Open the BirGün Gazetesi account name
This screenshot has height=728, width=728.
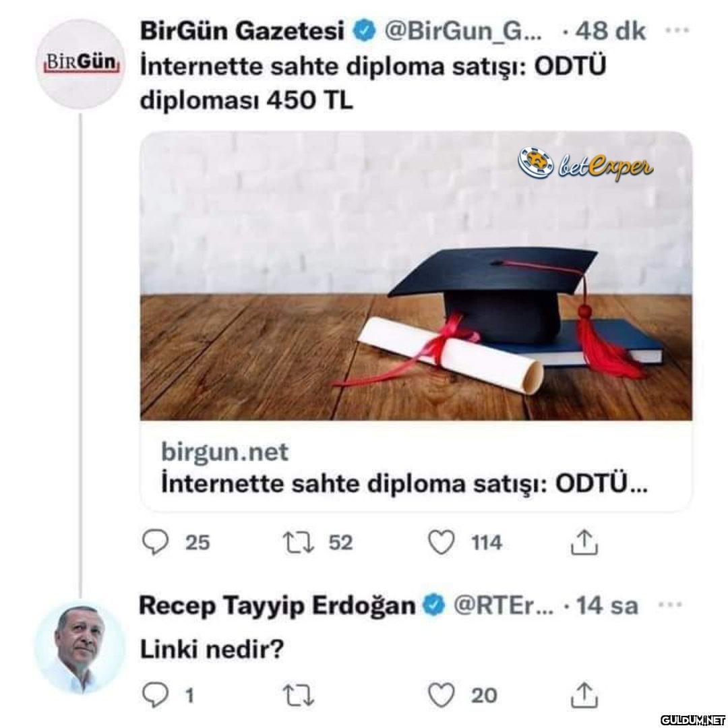242,31
